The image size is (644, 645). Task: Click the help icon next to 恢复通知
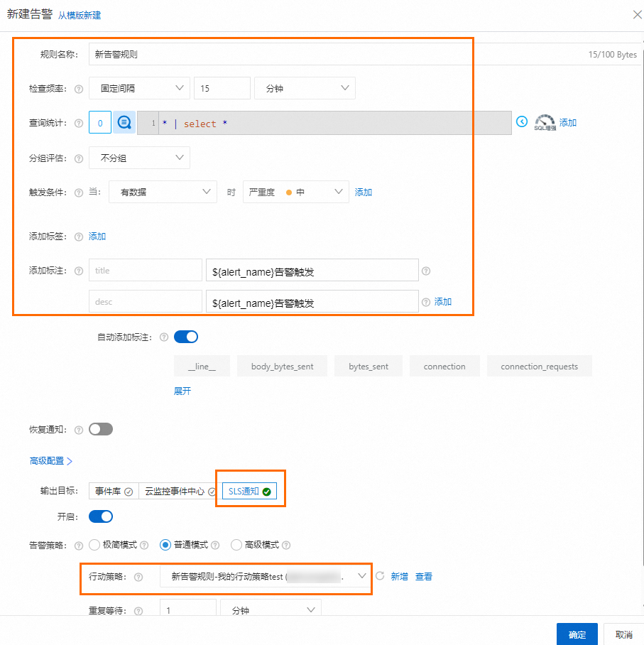tap(79, 430)
